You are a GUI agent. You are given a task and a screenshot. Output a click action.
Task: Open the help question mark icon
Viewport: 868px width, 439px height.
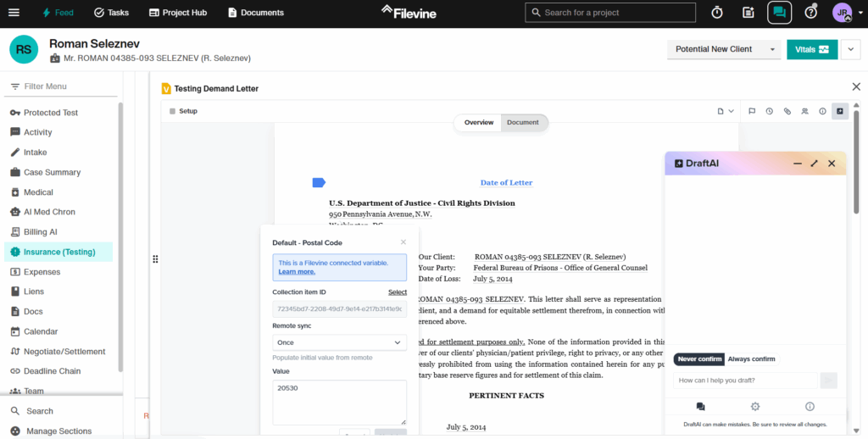[x=810, y=13]
